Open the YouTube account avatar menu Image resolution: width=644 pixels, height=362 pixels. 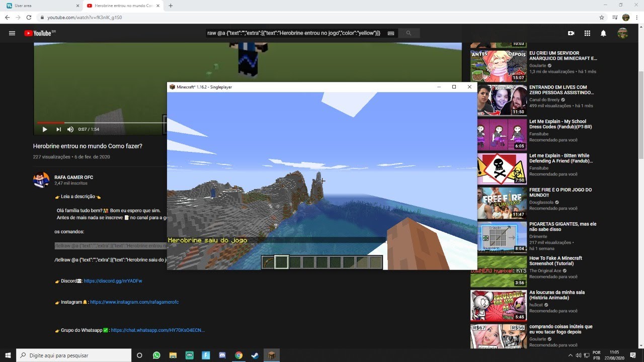point(623,33)
